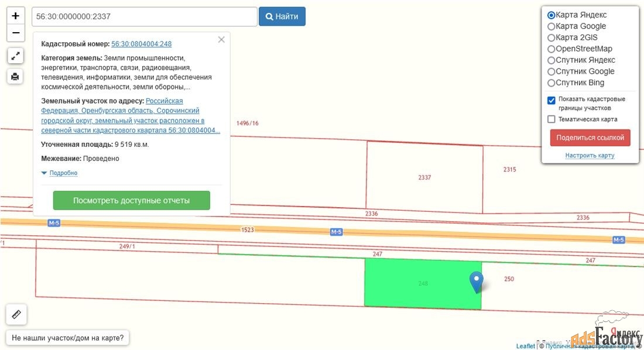Image resolution: width=644 pixels, height=350 pixels.
Task: Zoom out with the minus button
Action: tap(16, 33)
